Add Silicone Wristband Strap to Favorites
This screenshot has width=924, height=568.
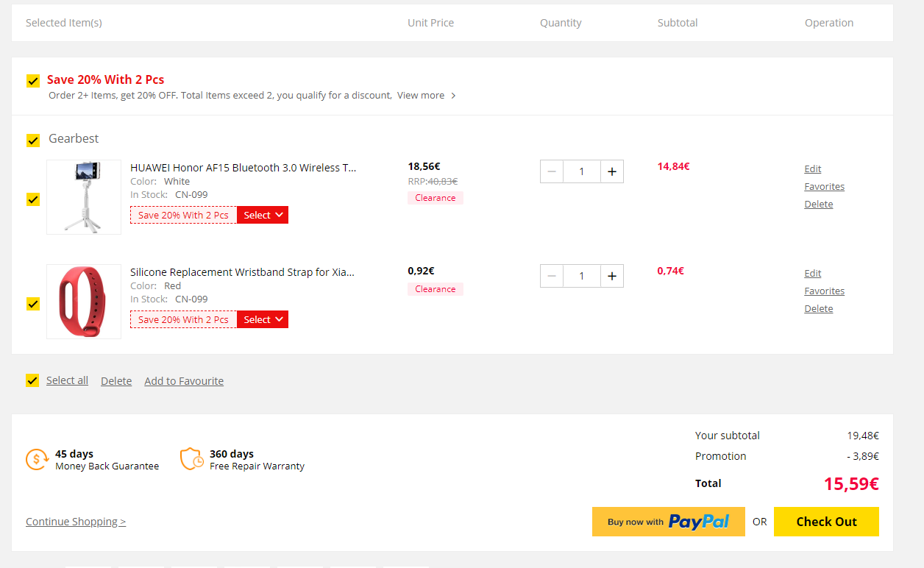click(x=825, y=291)
